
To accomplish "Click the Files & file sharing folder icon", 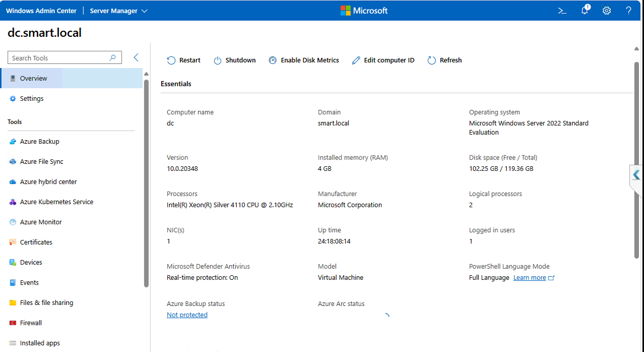I will click(x=13, y=303).
